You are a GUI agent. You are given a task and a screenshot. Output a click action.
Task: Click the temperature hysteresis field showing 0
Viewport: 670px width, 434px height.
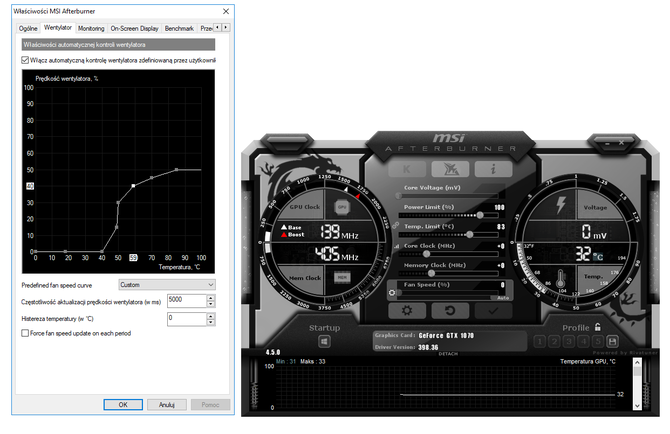pyautogui.click(x=187, y=319)
